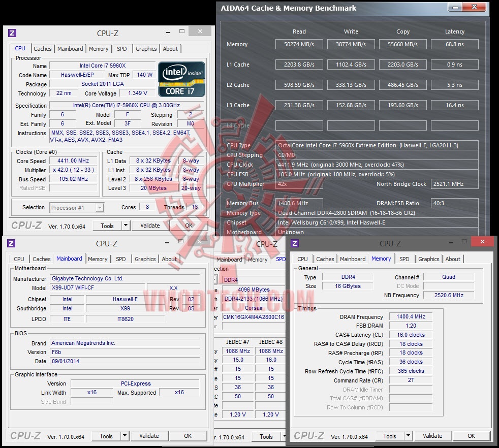
Task: Open the SPD tab in the Memory CPU-Z window
Action: click(404, 259)
